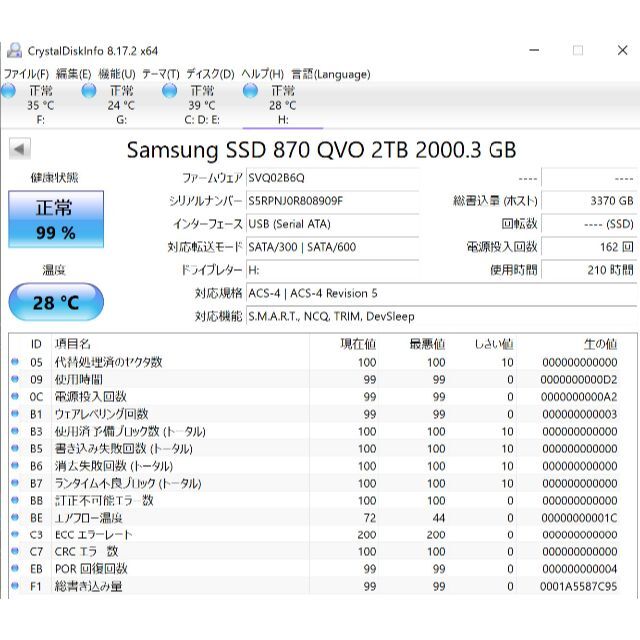Click raw value 0000000000D2
Image resolution: width=640 pixels, height=640 pixels.
579,380
